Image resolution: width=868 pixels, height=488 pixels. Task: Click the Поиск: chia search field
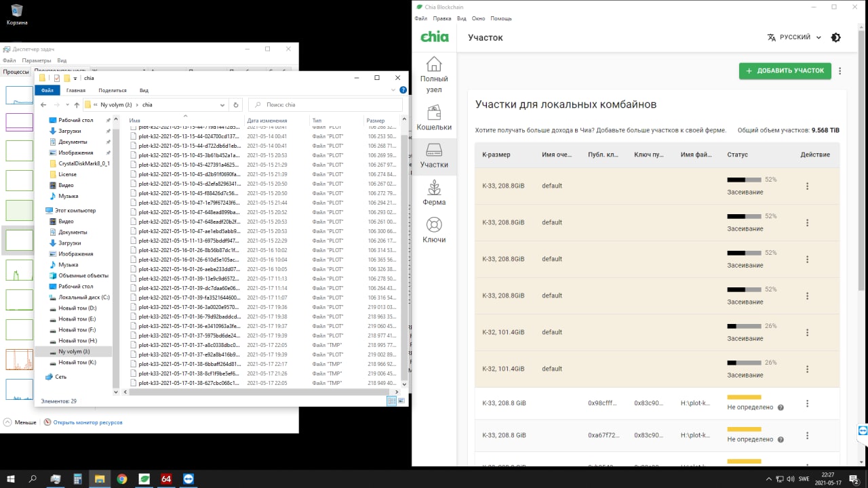pos(325,105)
